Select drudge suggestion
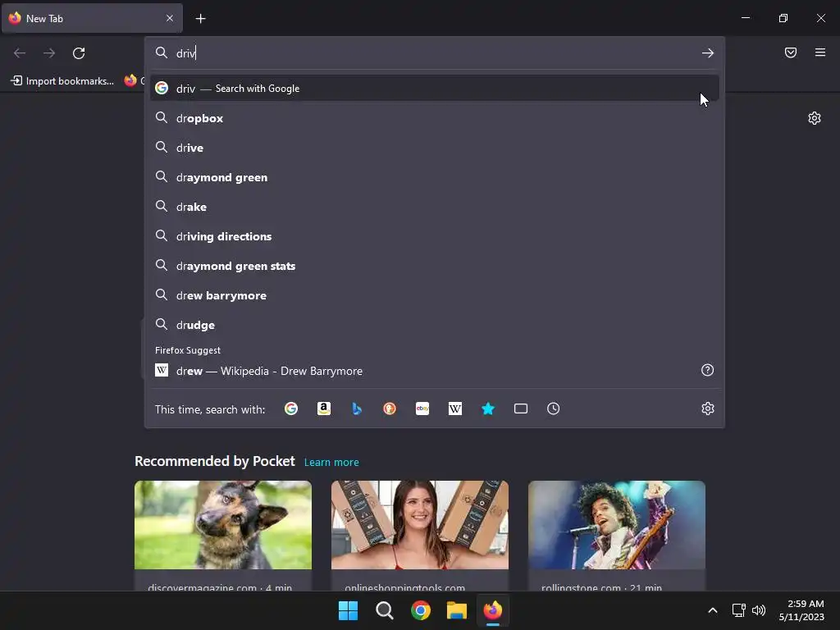The image size is (840, 630). point(435,325)
